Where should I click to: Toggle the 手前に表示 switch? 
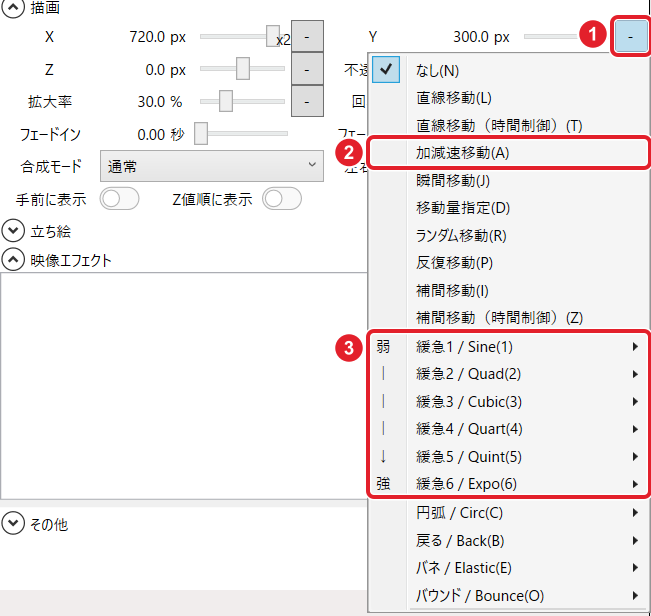[x=119, y=199]
